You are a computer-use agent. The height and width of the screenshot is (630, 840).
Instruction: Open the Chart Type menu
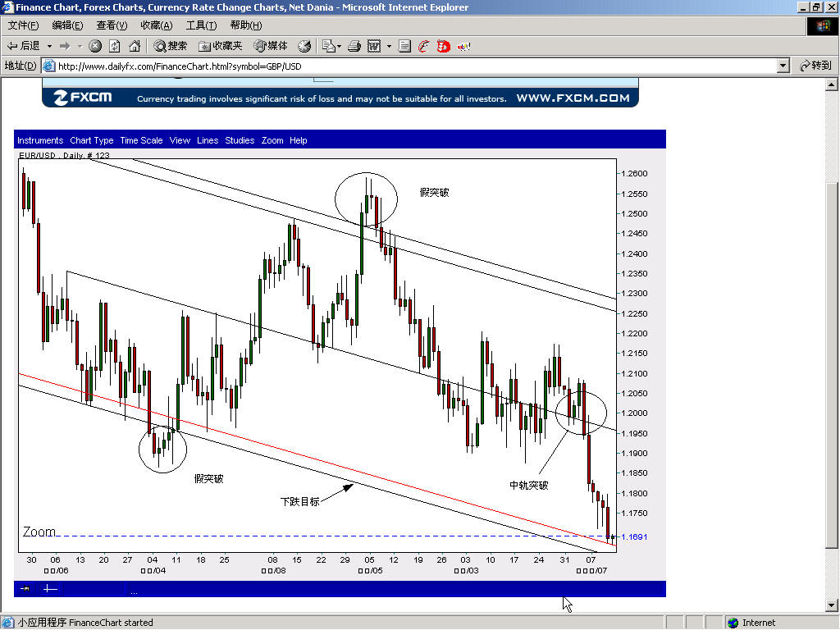tap(92, 140)
